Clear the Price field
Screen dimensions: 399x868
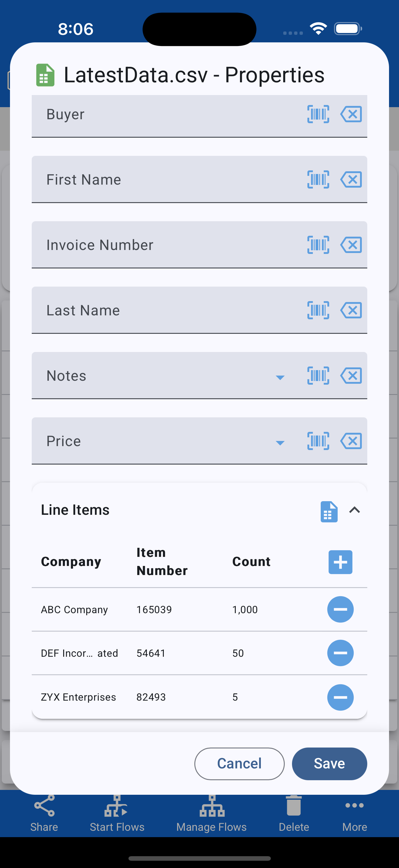point(351,441)
